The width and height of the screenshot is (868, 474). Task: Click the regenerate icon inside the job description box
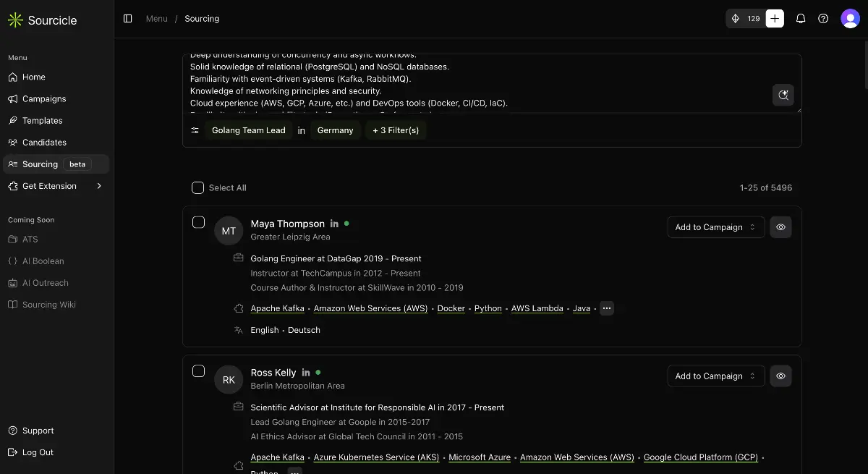pos(783,95)
